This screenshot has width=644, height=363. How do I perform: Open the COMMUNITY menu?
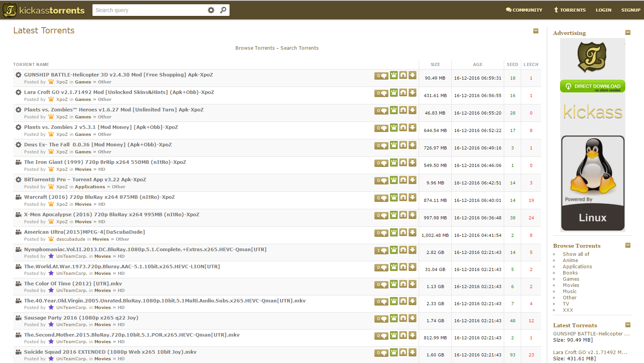pos(524,10)
